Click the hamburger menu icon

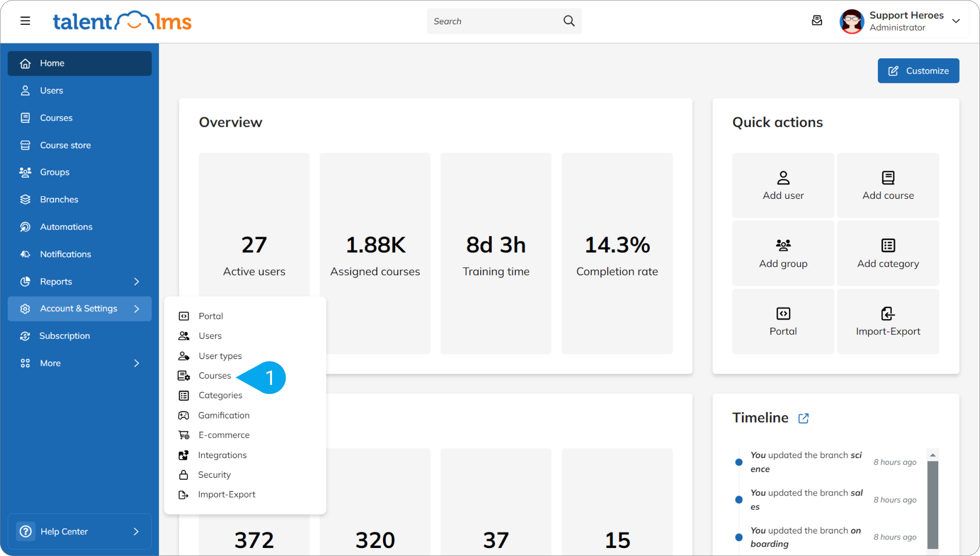pyautogui.click(x=25, y=20)
